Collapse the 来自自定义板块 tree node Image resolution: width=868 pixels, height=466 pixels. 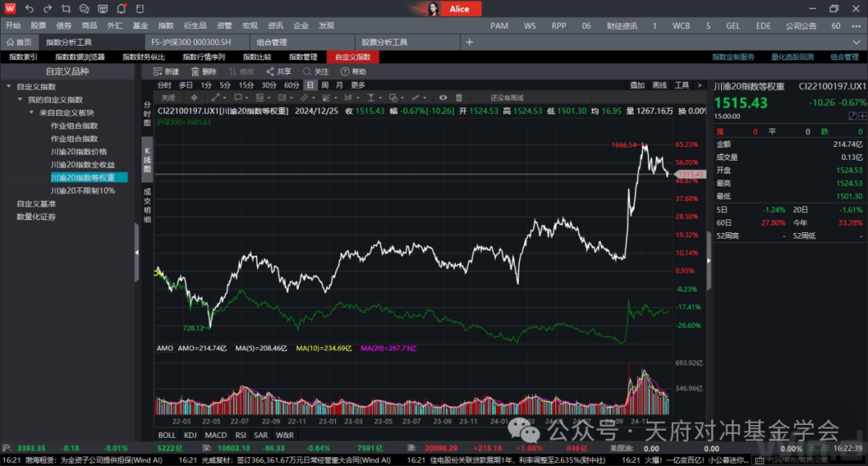(32, 112)
